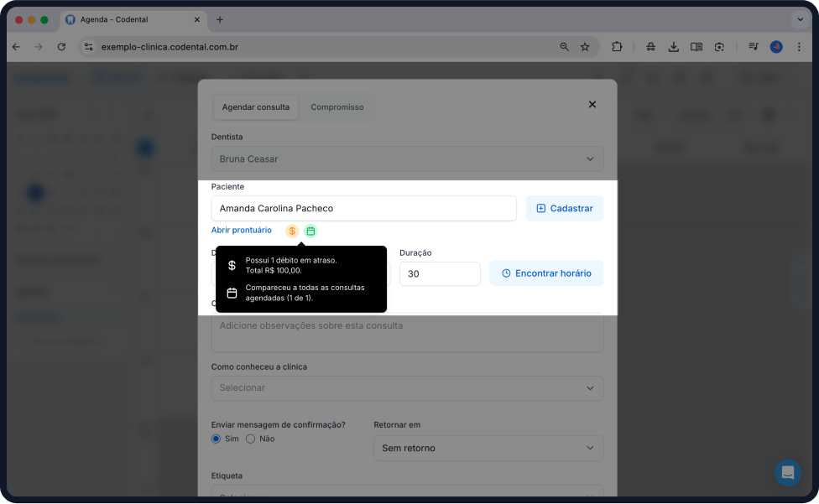The image size is (819, 504).
Task: Click the Duração input field
Action: 439,273
